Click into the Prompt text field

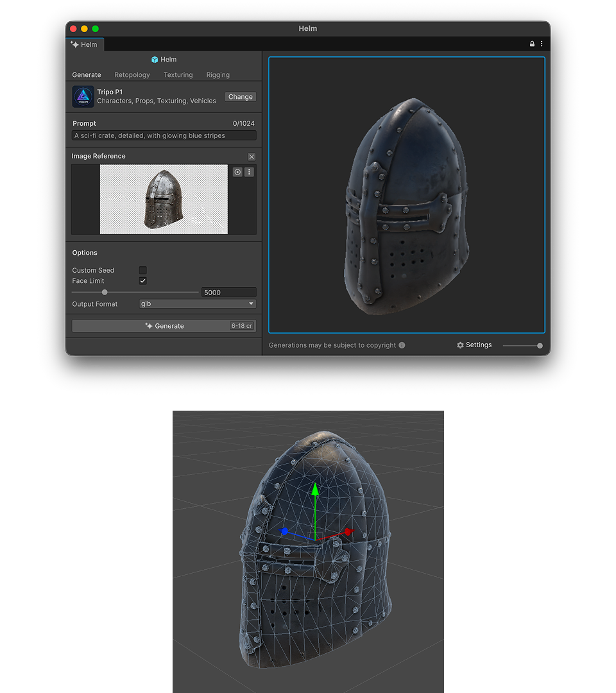164,135
